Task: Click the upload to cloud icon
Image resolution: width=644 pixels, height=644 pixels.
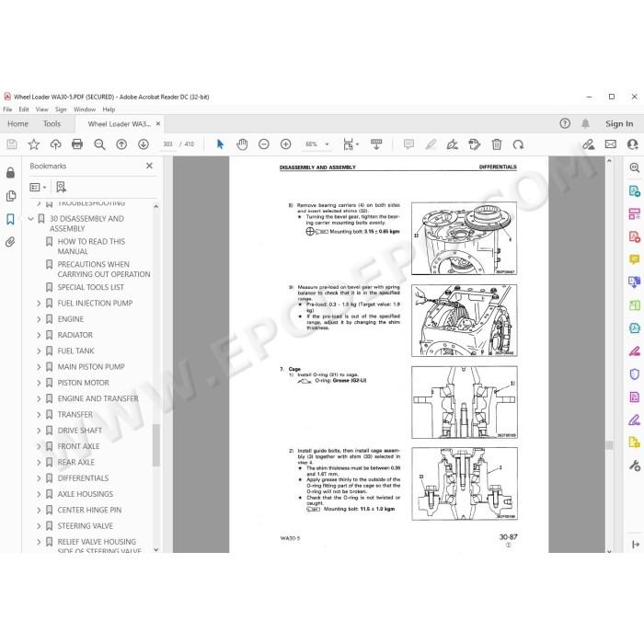Action: pyautogui.click(x=55, y=144)
